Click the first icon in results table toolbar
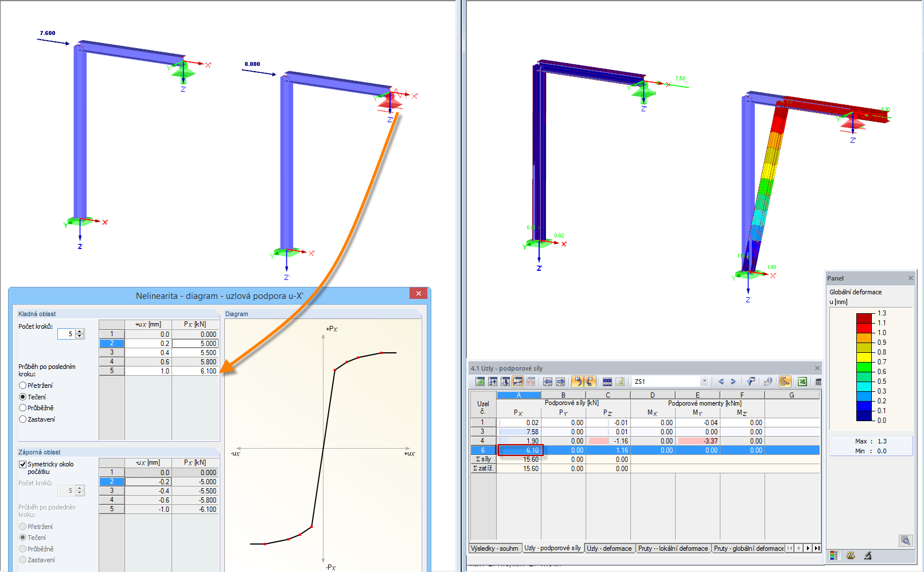The width and height of the screenshot is (924, 572). [480, 382]
